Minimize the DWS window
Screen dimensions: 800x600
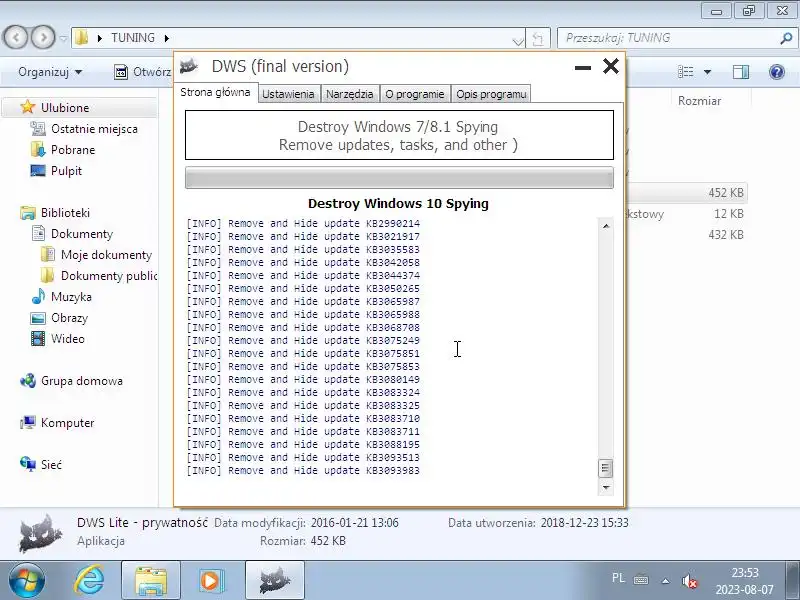[x=583, y=67]
